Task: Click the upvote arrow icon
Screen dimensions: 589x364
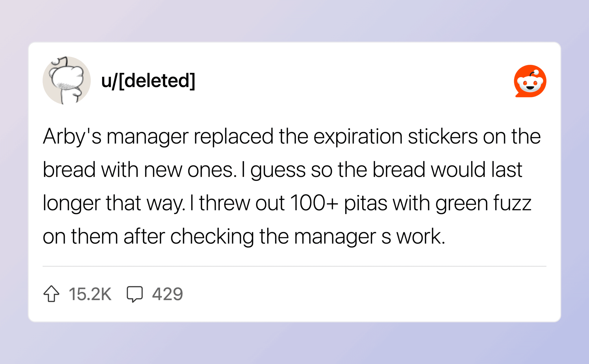Action: tap(51, 294)
